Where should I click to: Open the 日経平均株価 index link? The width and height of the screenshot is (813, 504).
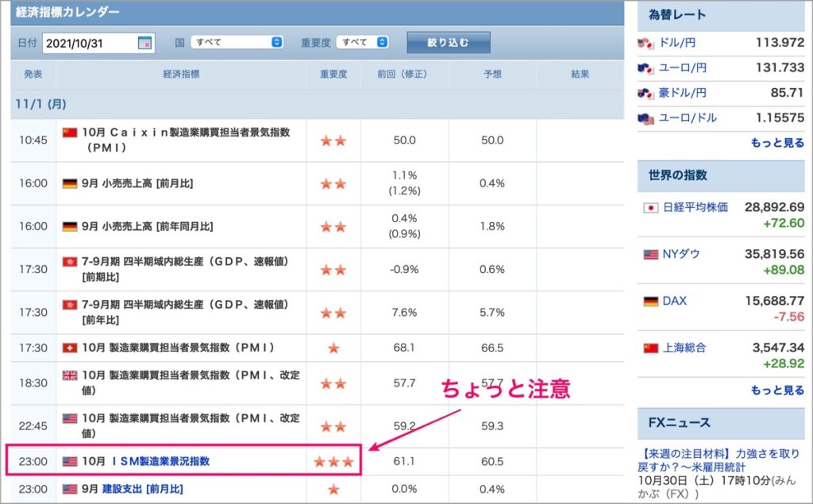(695, 207)
